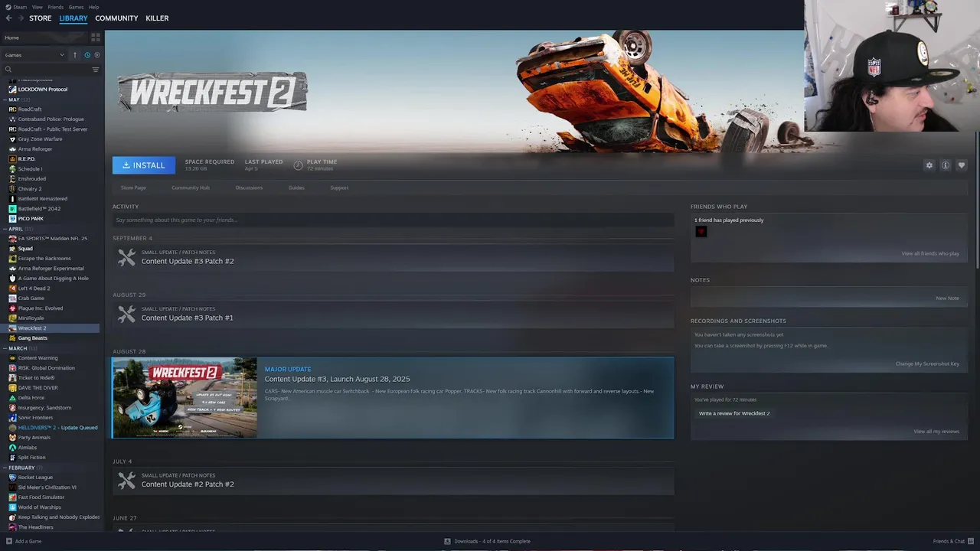The height and width of the screenshot is (551, 980).
Task: Install Wreckfest 2
Action: [x=144, y=165]
